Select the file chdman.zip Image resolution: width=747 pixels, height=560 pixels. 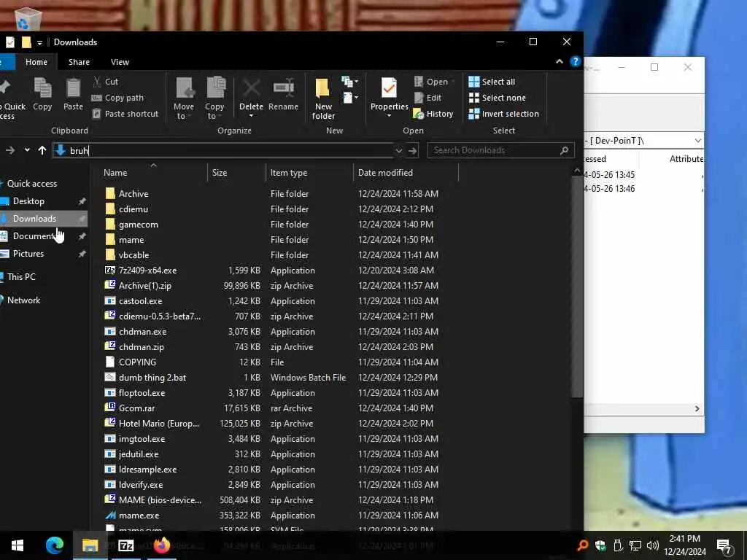click(142, 347)
